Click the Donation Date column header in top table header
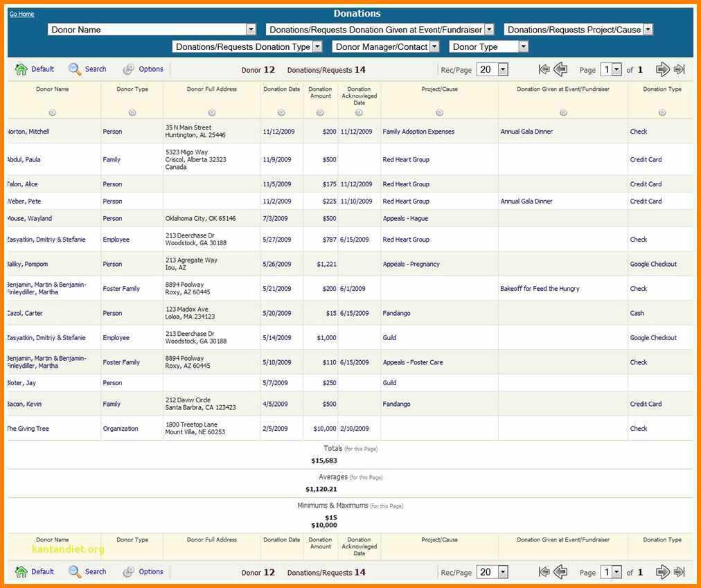Image resolution: width=701 pixels, height=588 pixels. 281,89
